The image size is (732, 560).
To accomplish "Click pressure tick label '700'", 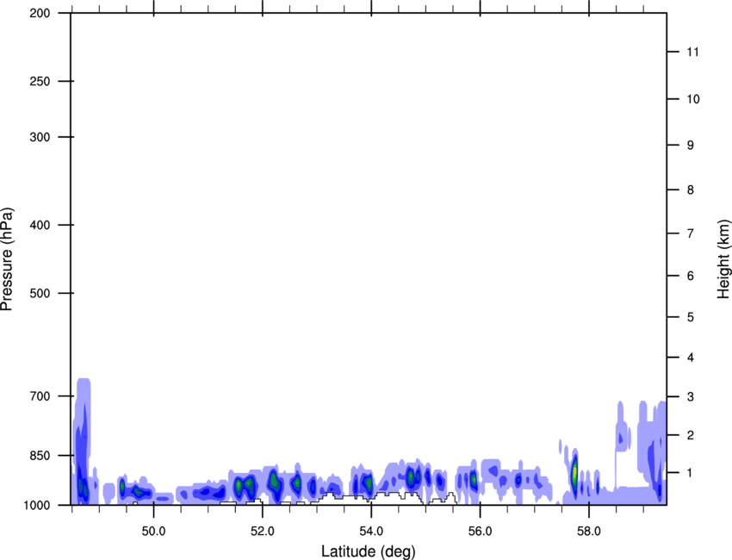I will pos(40,396).
